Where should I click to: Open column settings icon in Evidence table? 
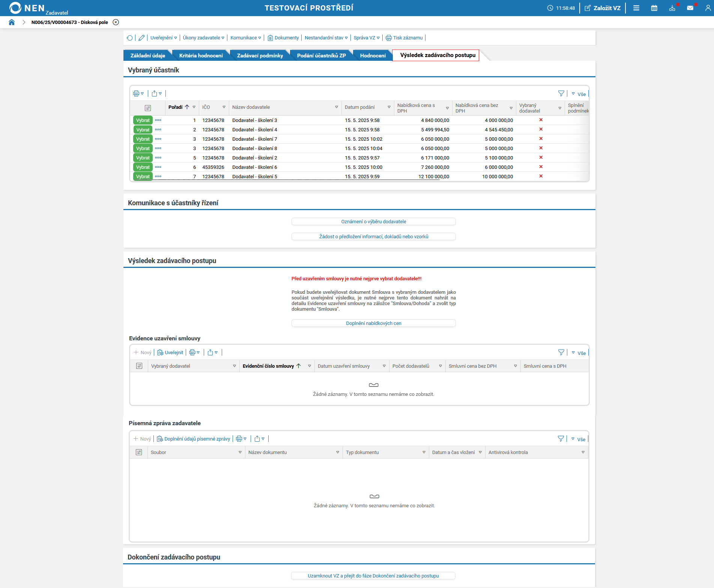tap(139, 366)
